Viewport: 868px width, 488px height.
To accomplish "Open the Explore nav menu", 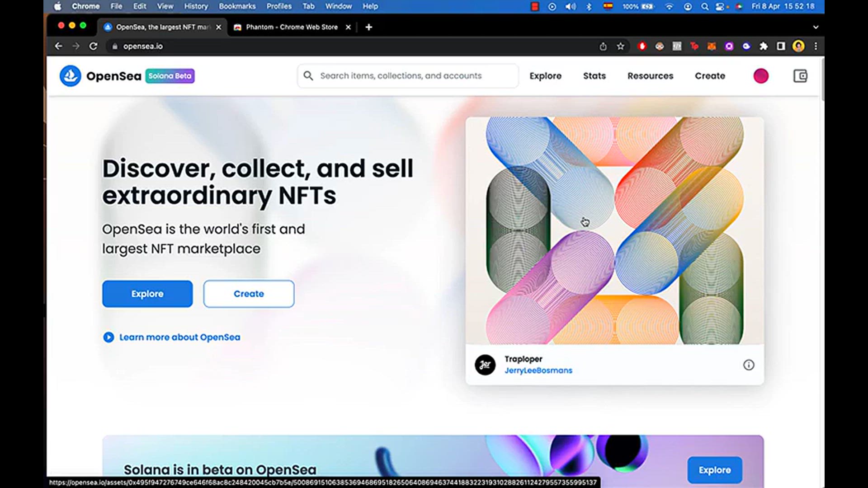I will (x=545, y=76).
